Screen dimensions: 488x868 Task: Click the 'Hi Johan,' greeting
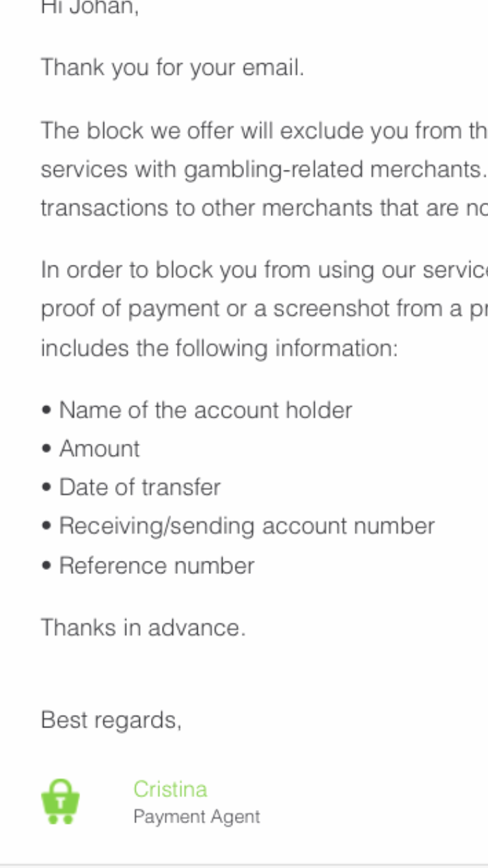(90, 8)
